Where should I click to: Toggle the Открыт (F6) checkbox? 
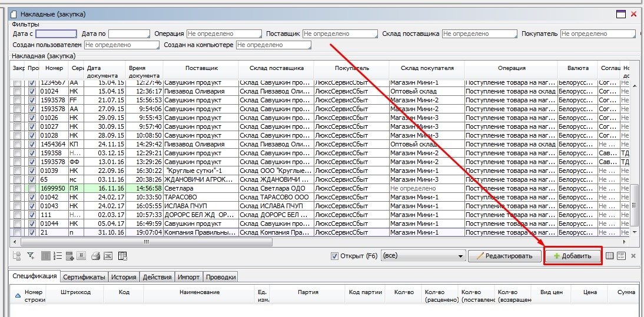pyautogui.click(x=335, y=256)
